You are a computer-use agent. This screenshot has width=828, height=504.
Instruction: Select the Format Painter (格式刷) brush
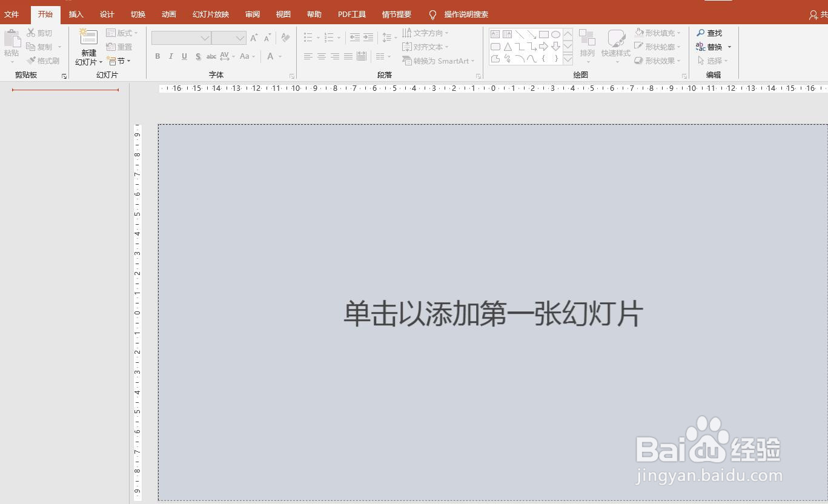tap(43, 61)
